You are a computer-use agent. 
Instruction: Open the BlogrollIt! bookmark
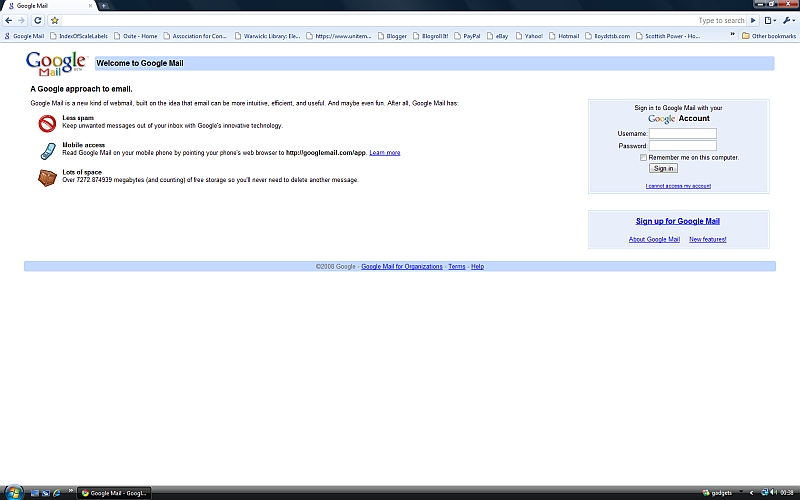click(431, 36)
